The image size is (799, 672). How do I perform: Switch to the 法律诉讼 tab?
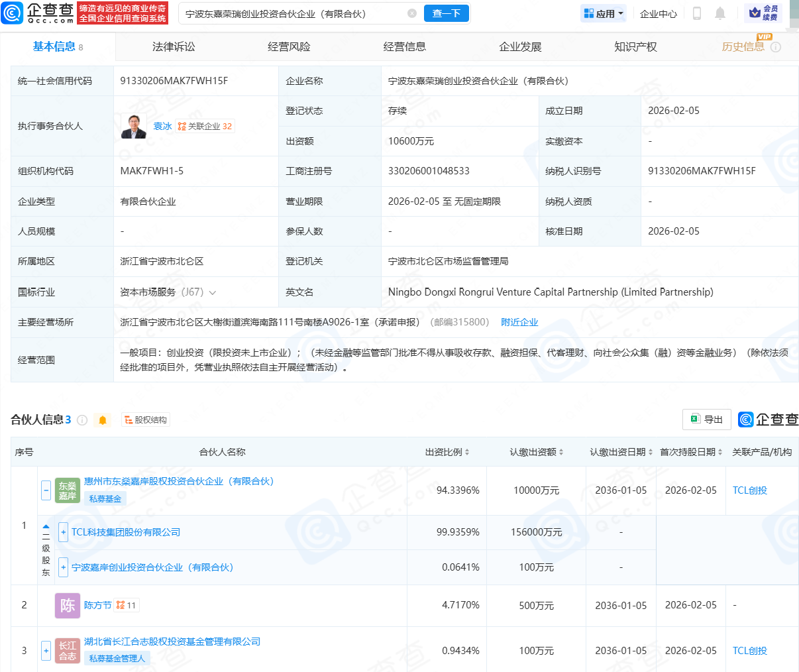tap(174, 47)
